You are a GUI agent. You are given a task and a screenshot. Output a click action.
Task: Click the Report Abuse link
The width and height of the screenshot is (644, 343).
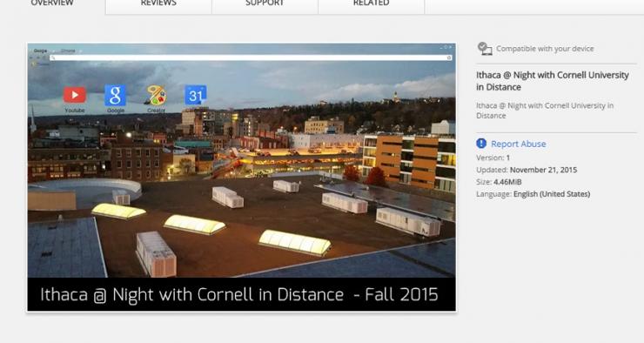(x=519, y=144)
